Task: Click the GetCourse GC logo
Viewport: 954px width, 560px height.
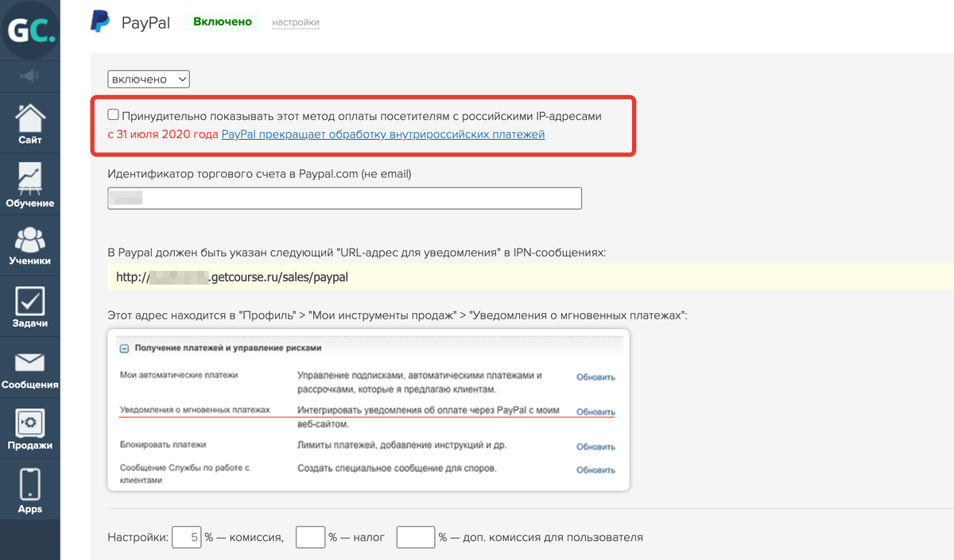Action: point(29,29)
